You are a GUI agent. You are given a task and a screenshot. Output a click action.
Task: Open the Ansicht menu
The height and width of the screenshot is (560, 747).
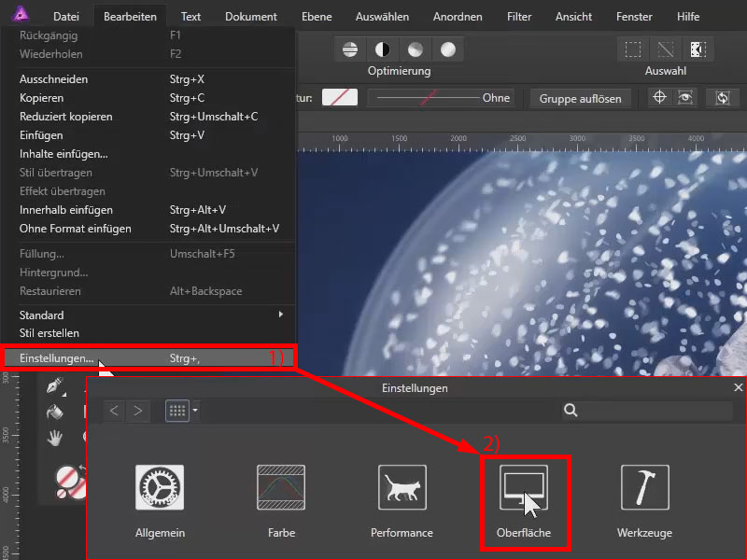[573, 16]
